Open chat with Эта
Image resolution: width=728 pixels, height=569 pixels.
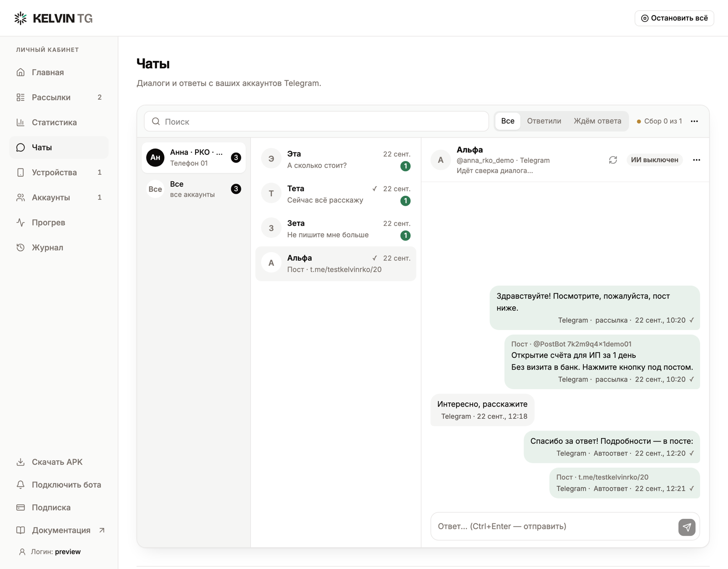336,159
